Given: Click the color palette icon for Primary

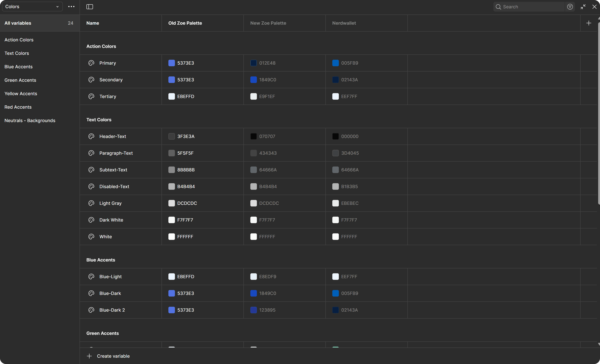Looking at the screenshot, I should click(91, 63).
